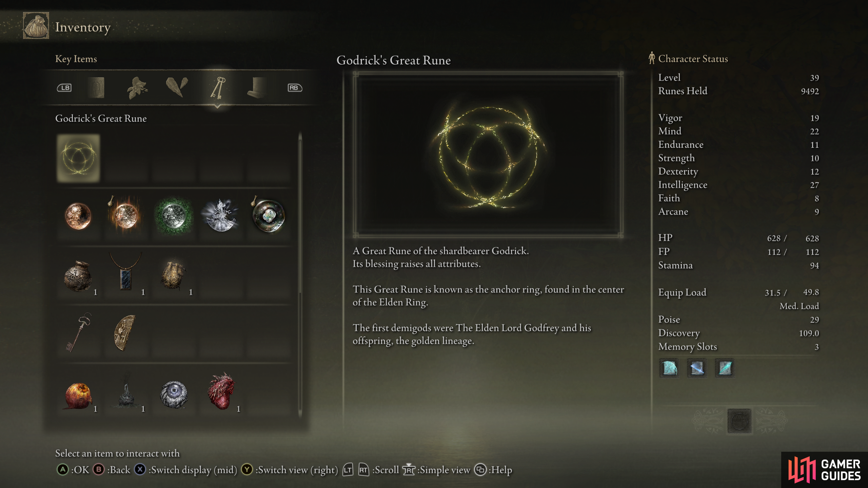This screenshot has width=868, height=488.
Task: Go to next category with RB
Action: 295,88
